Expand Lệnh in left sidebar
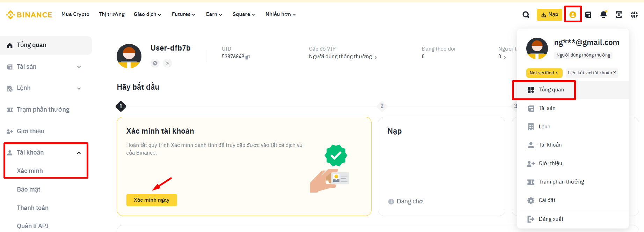644x232 pixels. (x=46, y=88)
